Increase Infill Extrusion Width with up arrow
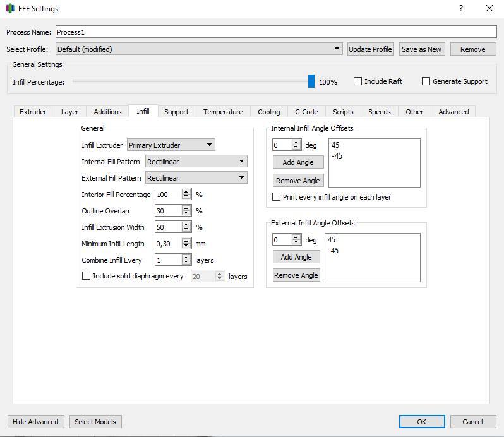Image resolution: width=504 pixels, height=437 pixels. [x=186, y=225]
